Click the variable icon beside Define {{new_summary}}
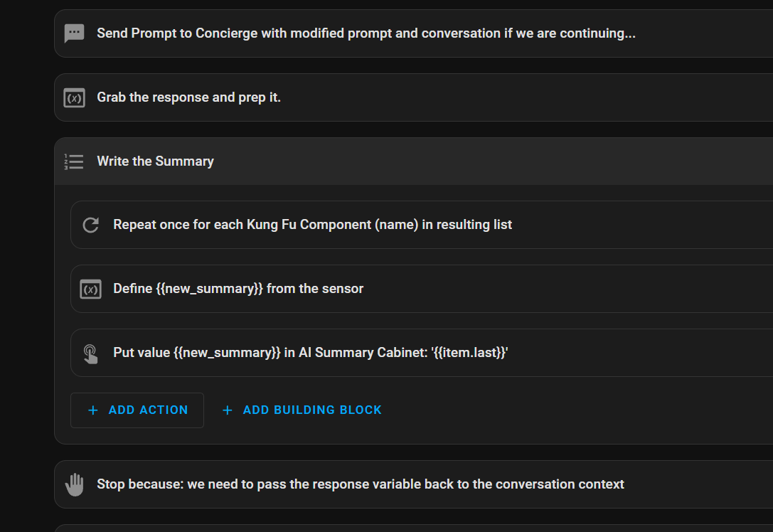 coord(90,289)
